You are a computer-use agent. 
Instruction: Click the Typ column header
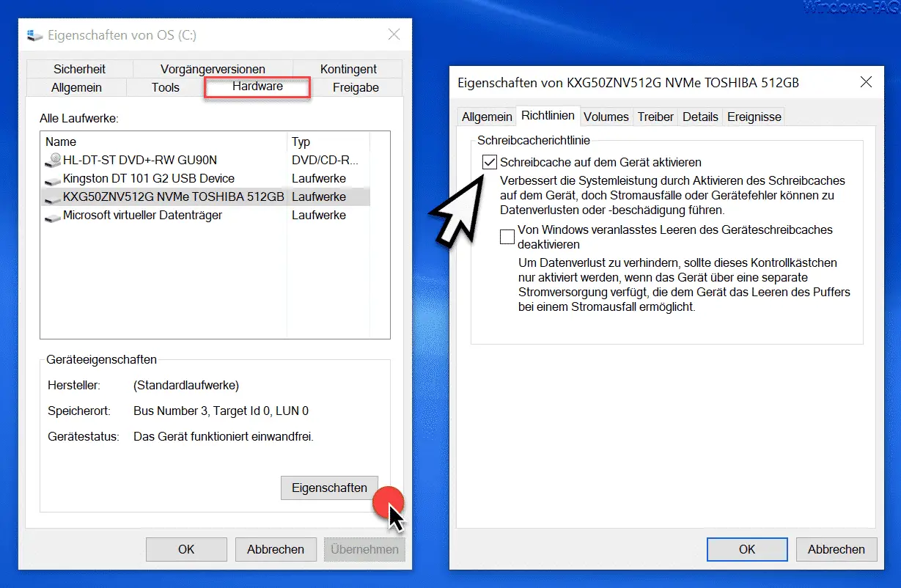(x=328, y=142)
